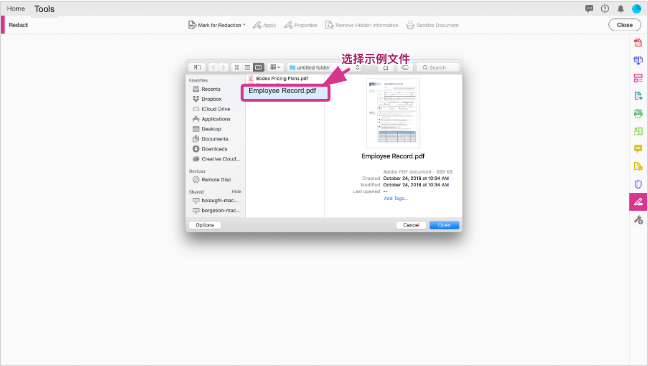Switch to the Home tab

tap(16, 9)
